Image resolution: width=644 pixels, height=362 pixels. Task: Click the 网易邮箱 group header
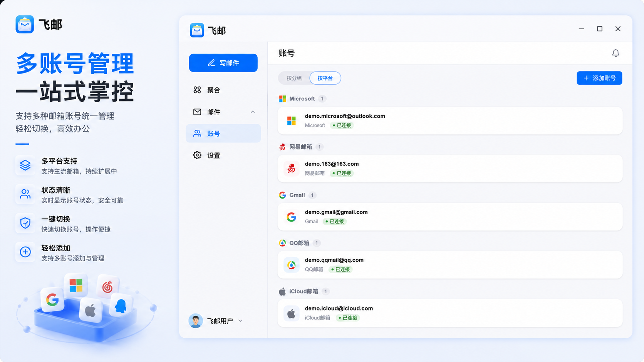tap(301, 147)
